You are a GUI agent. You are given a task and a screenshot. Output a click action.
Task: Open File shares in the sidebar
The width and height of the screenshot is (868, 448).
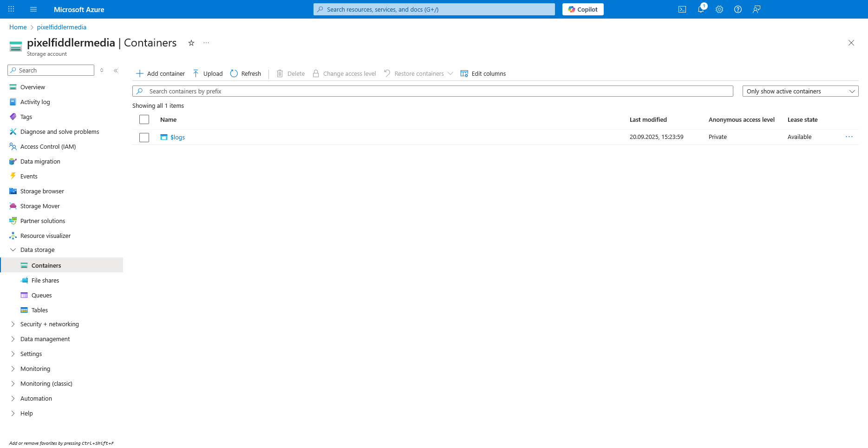coord(45,281)
